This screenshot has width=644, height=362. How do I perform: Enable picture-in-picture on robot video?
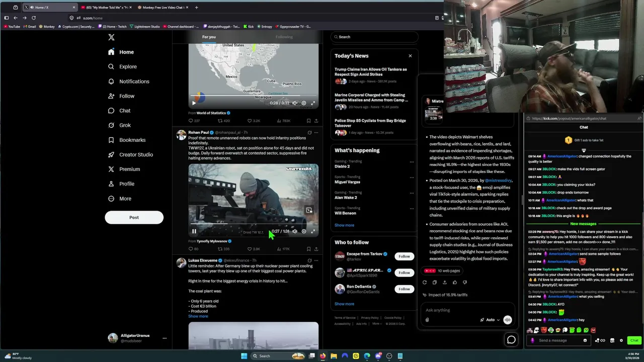pyautogui.click(x=309, y=210)
